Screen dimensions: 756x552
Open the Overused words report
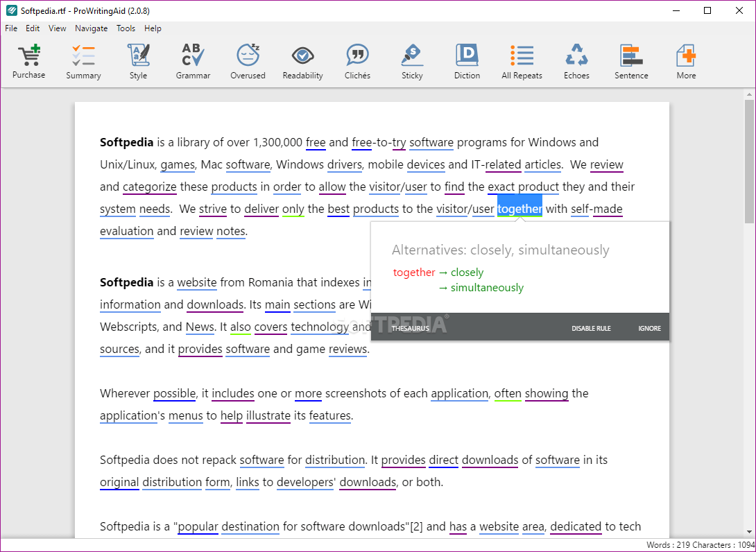[248, 61]
